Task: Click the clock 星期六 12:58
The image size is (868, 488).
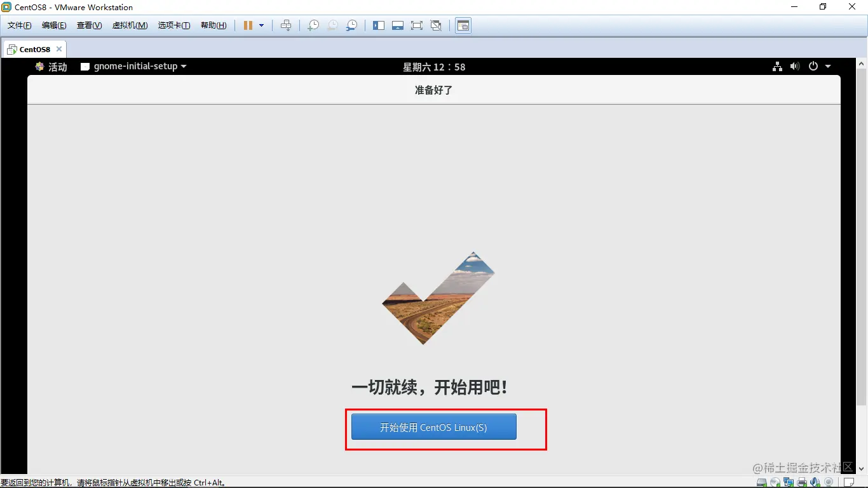Action: pos(434,67)
